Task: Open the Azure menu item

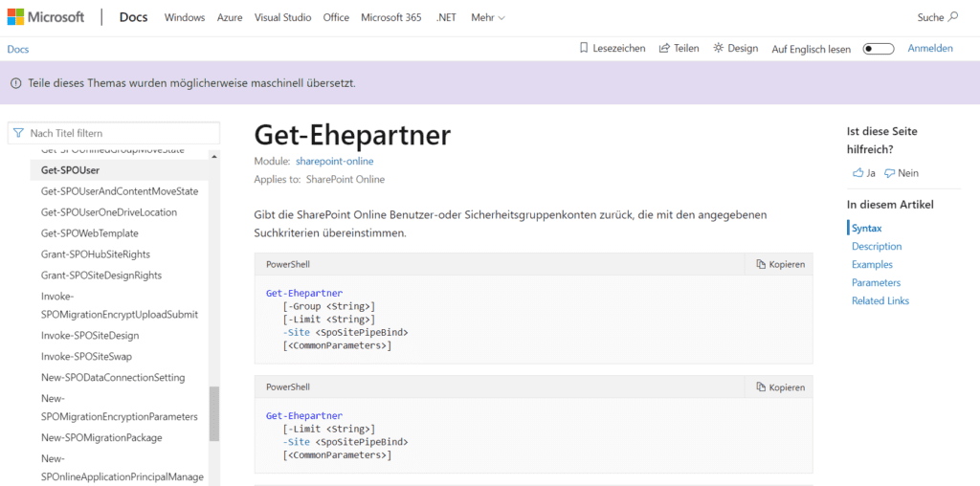Action: pos(230,17)
